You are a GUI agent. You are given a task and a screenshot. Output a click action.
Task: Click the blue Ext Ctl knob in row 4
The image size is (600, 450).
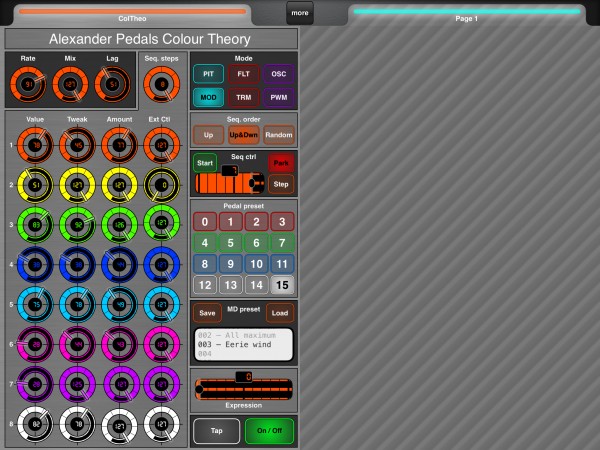tap(161, 265)
